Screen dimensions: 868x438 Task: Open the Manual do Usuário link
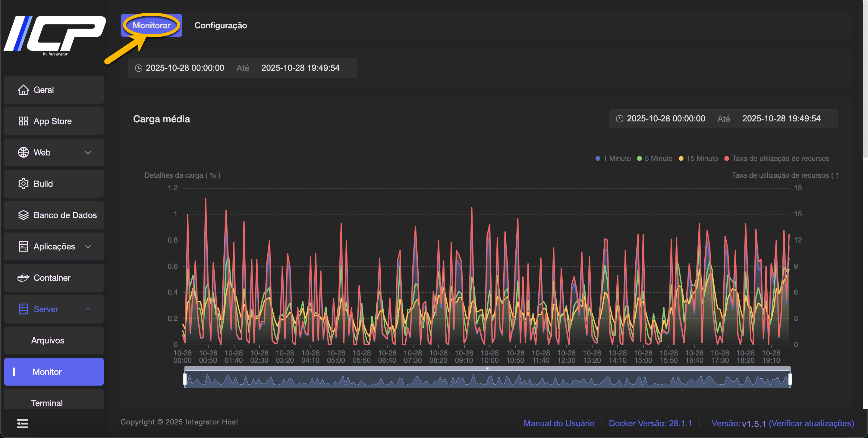click(558, 423)
